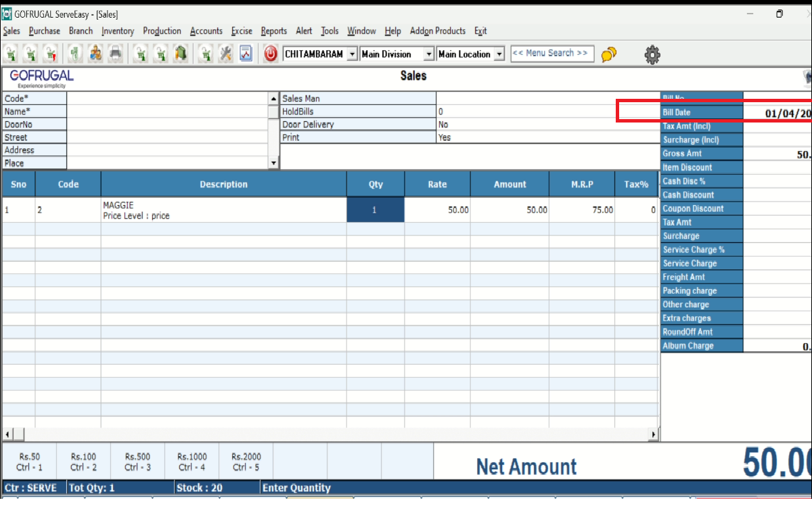Open the Production menu

[x=162, y=31]
